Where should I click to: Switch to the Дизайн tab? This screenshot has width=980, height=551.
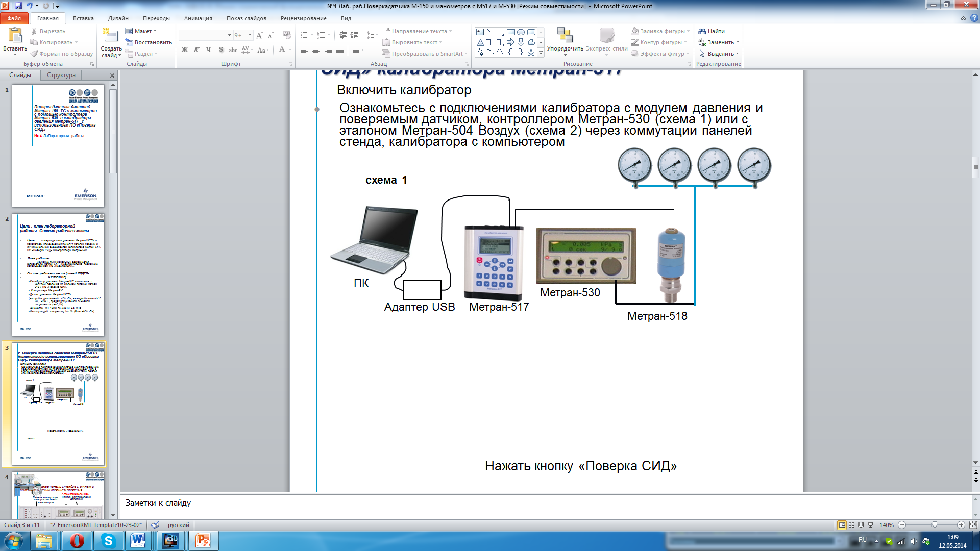click(118, 18)
